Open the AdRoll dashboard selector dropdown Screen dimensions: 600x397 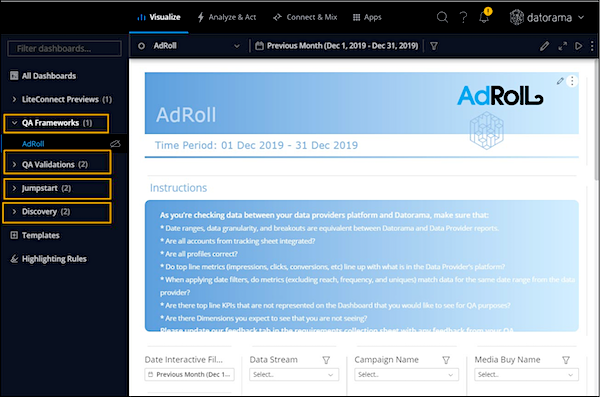(236, 46)
